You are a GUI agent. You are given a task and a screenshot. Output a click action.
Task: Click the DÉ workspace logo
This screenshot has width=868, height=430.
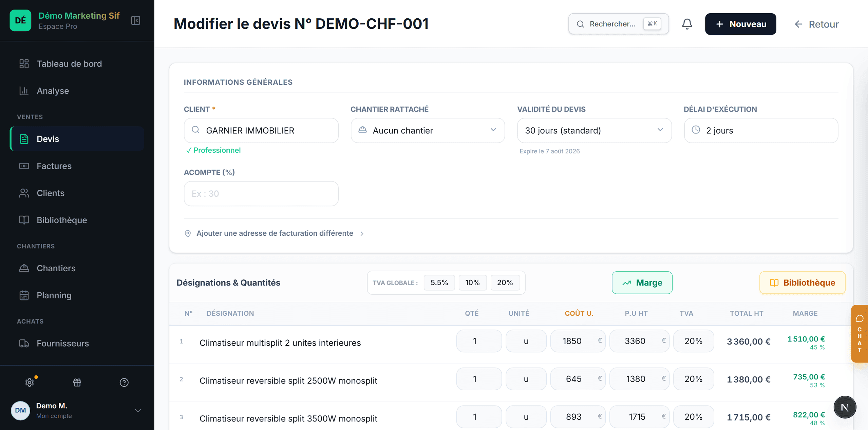coord(20,21)
